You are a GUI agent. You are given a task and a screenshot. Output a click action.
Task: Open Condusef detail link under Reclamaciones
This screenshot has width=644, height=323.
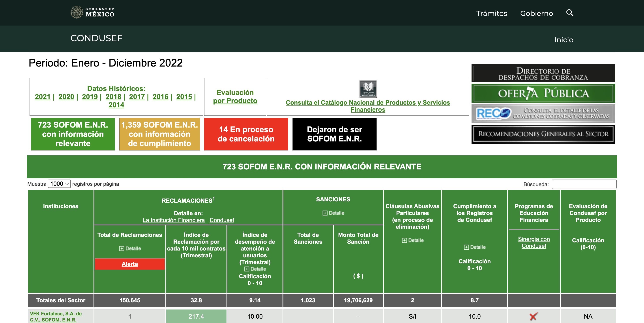click(x=222, y=220)
